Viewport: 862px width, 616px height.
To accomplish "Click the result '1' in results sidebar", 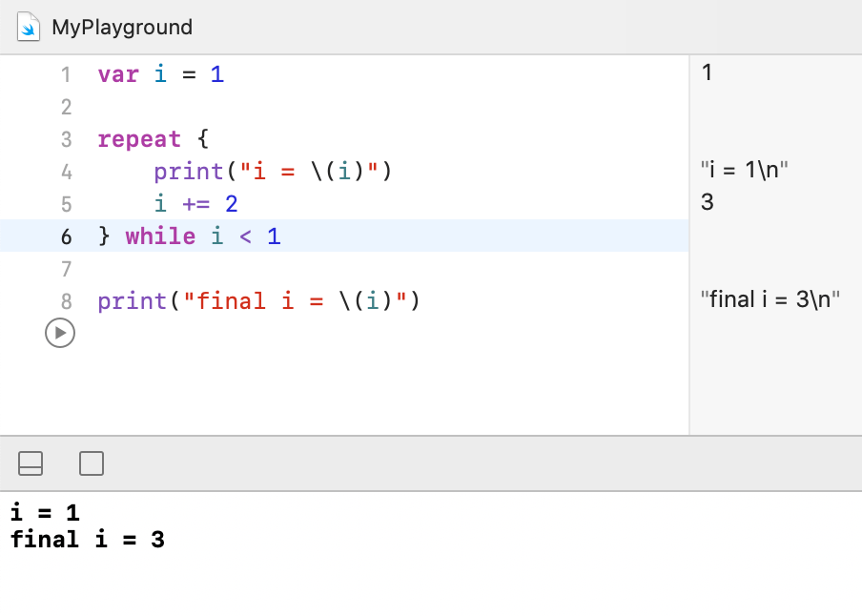I will [x=707, y=72].
